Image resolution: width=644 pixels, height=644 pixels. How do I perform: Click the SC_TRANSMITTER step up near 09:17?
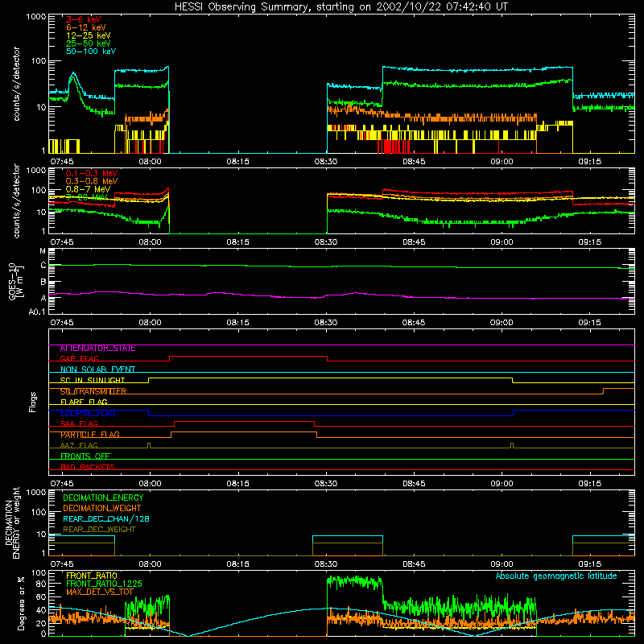[603, 391]
